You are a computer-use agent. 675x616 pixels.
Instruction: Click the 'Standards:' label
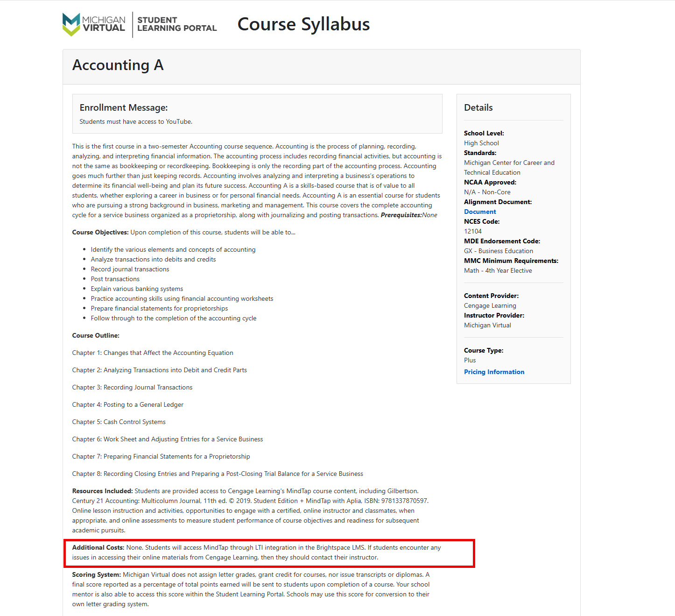point(480,153)
